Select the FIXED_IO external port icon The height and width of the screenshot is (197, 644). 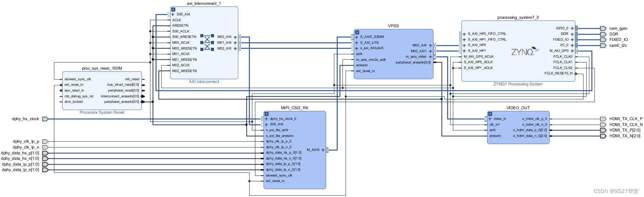pos(603,40)
